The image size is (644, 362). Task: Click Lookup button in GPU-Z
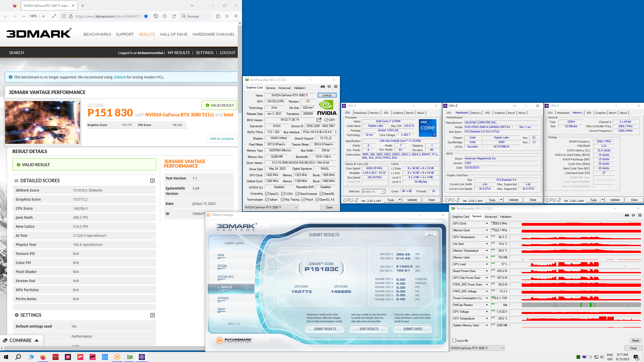[327, 95]
